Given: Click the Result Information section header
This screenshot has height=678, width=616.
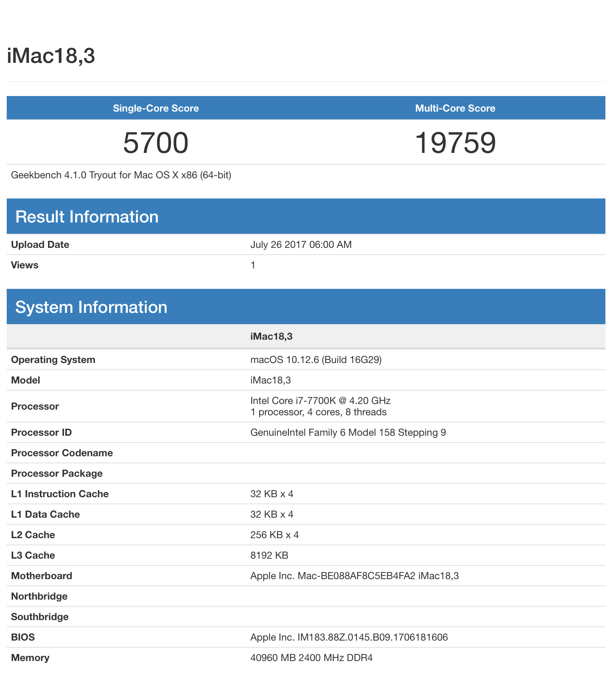Looking at the screenshot, I should click(306, 216).
